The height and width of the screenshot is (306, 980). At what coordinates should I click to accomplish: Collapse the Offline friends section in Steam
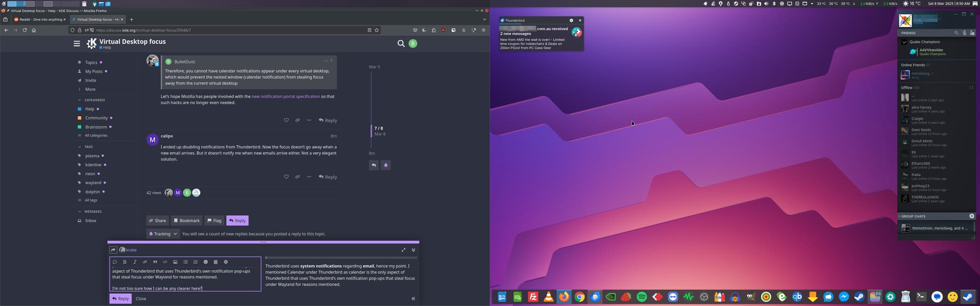[910, 88]
